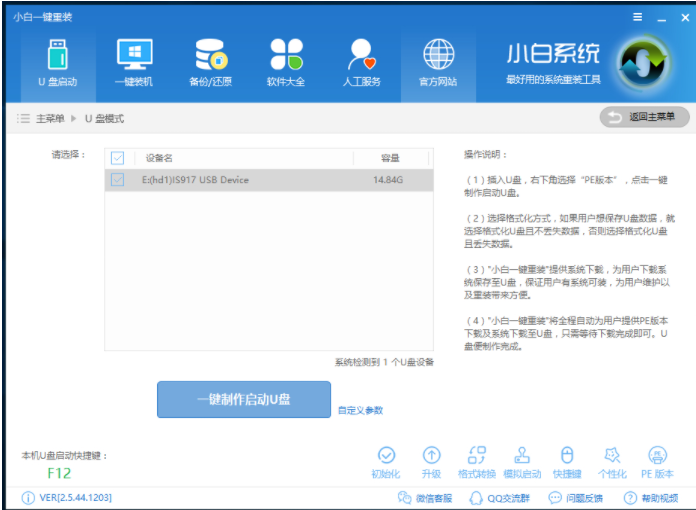This screenshot has height=510, width=696.
Task: Click VER[2.5.44.1203] version text
Action: [x=75, y=498]
